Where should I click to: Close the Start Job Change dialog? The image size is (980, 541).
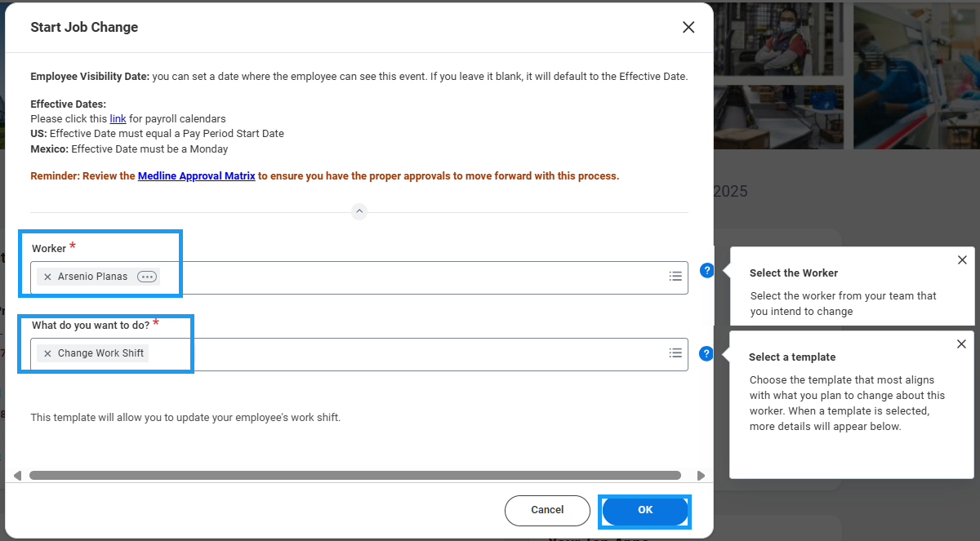click(x=688, y=27)
